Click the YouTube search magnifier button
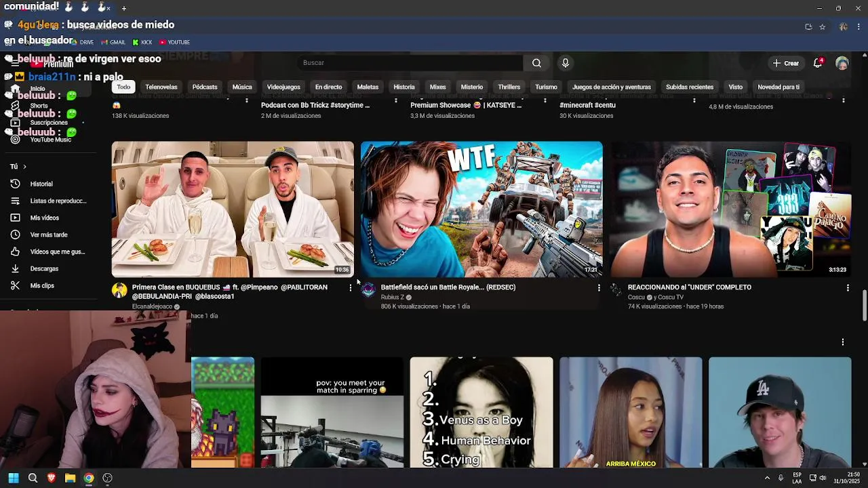The image size is (868, 488). 536,63
